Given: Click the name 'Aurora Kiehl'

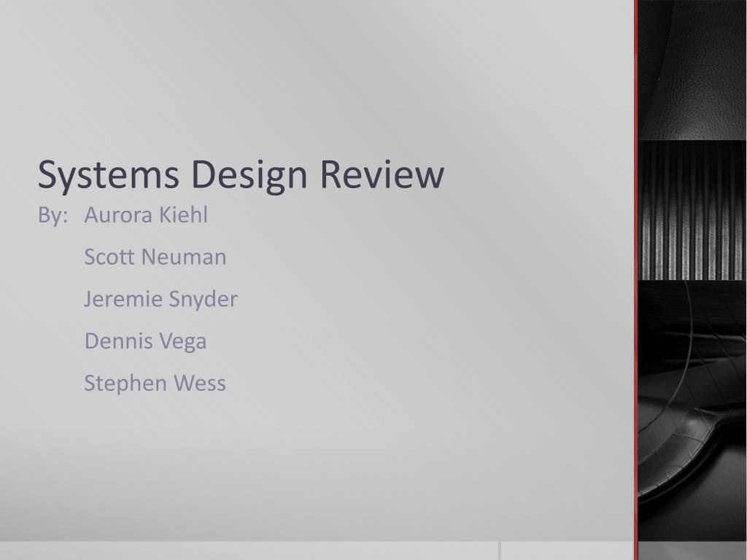Looking at the screenshot, I should [146, 215].
